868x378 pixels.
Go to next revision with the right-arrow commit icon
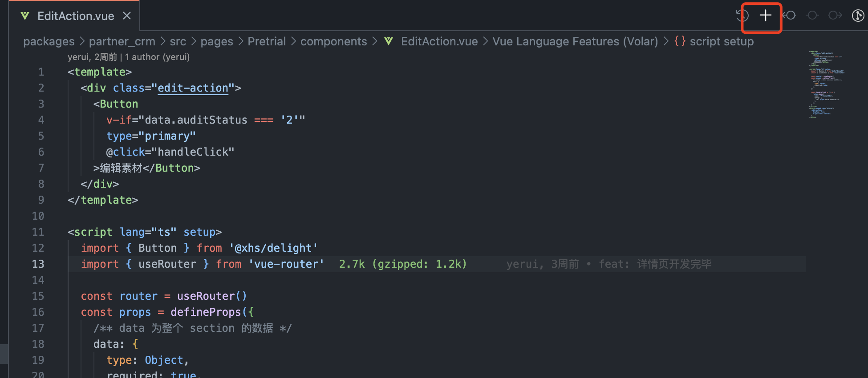click(x=835, y=16)
